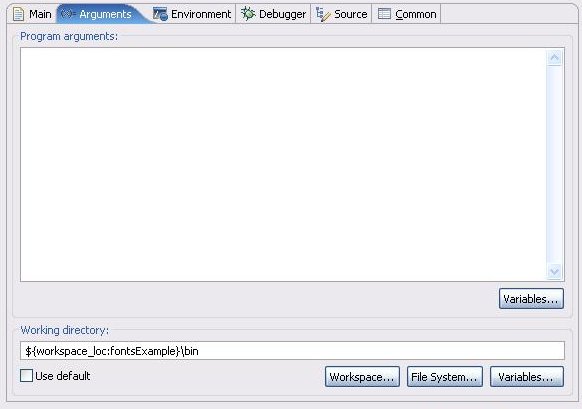Switch to the Main tab

pos(32,14)
